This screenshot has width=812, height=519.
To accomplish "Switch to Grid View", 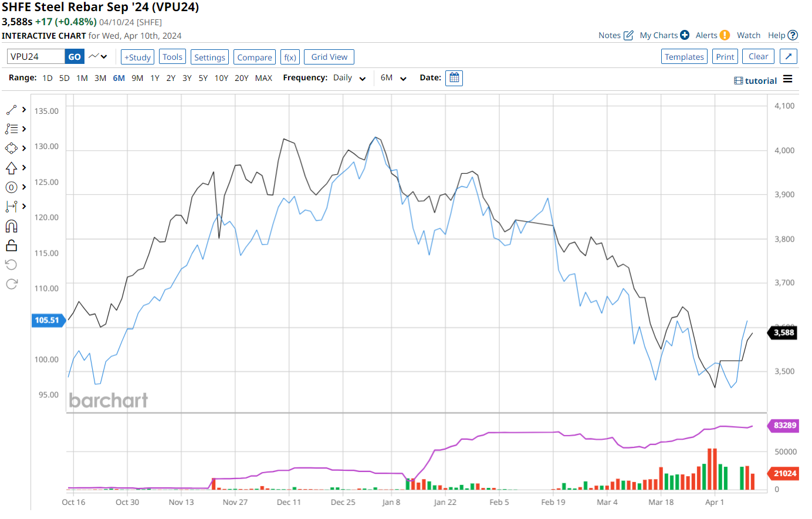I will coord(329,57).
